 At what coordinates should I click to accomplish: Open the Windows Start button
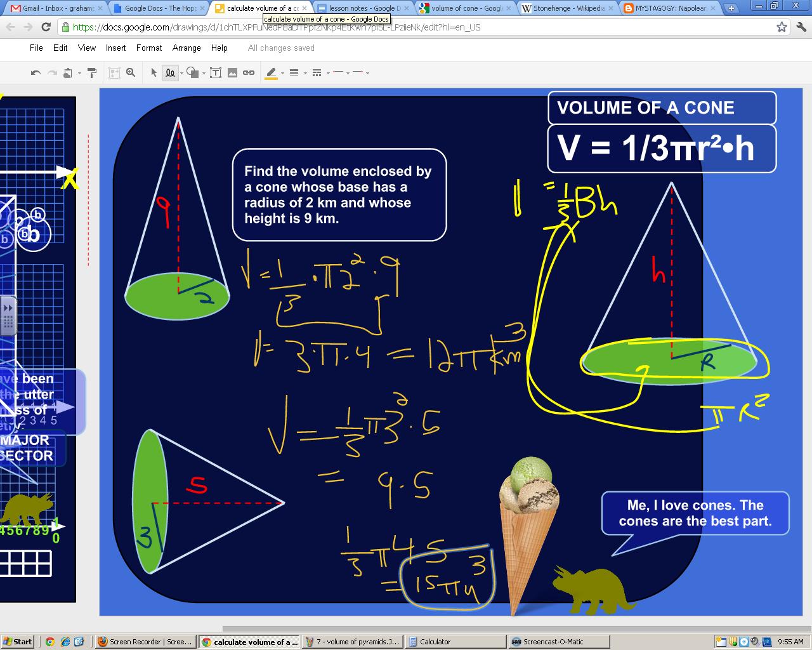point(18,642)
